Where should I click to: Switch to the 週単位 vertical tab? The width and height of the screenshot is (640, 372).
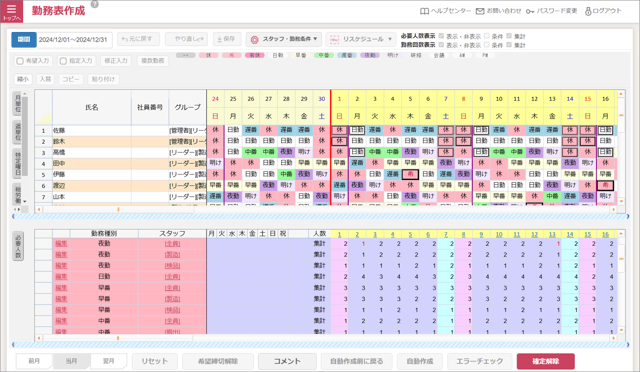coord(18,132)
